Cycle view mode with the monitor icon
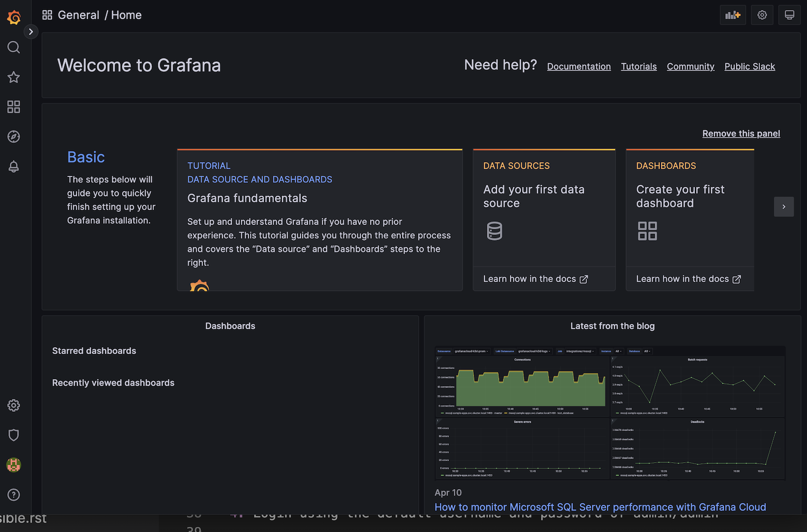 tap(789, 15)
